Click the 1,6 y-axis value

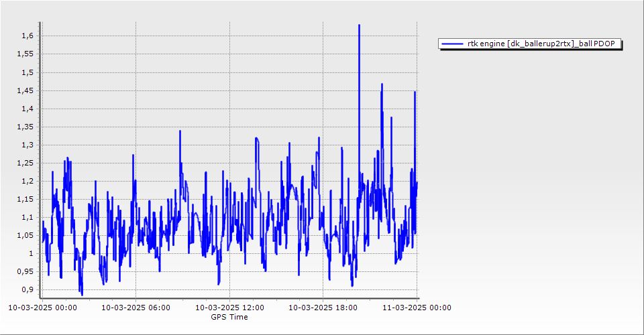pyautogui.click(x=28, y=36)
